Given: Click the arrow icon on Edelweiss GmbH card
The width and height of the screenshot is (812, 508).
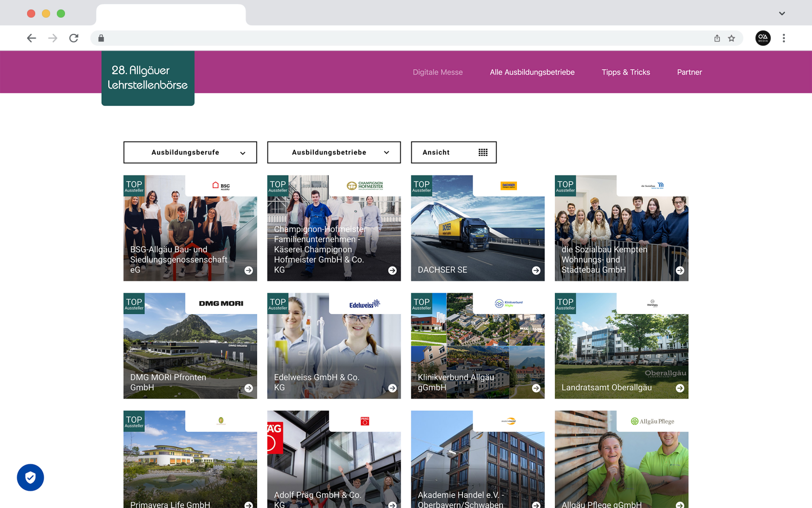Looking at the screenshot, I should 392,388.
